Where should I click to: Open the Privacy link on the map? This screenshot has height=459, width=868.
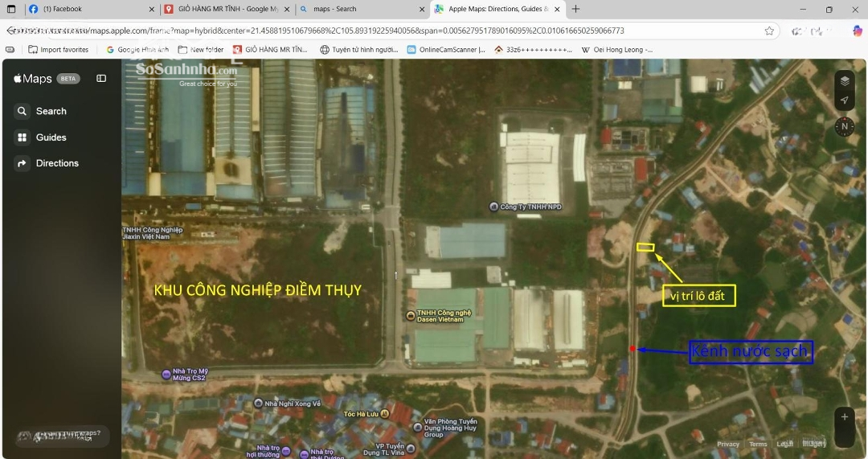pyautogui.click(x=728, y=444)
